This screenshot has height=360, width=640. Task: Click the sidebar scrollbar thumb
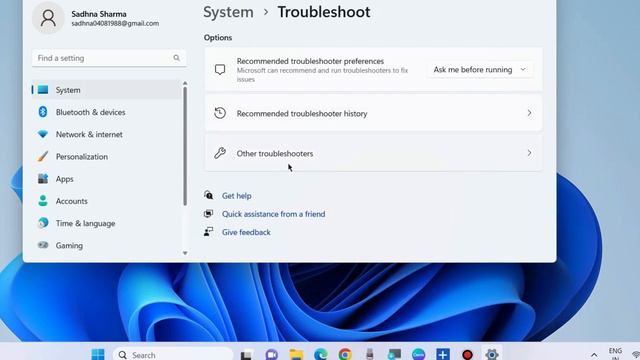point(185,146)
